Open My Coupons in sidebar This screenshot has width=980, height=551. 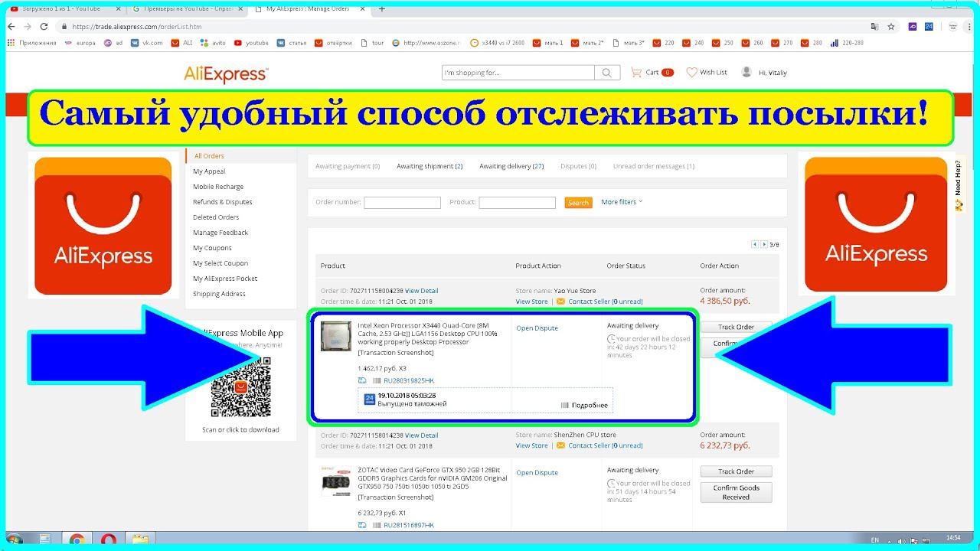(x=212, y=248)
